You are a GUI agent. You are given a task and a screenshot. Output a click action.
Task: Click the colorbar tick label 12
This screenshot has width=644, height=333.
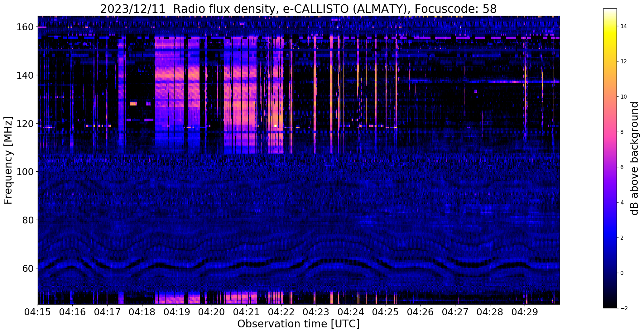pyautogui.click(x=624, y=62)
